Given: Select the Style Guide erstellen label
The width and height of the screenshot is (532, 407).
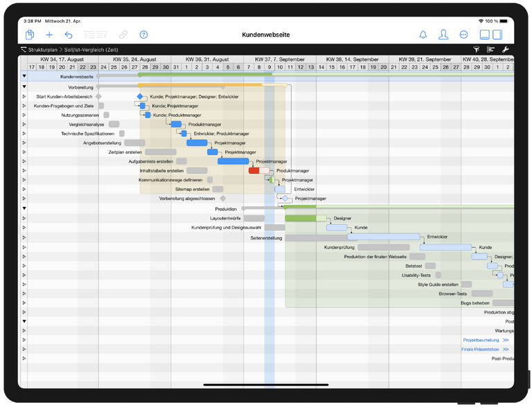Looking at the screenshot, I should (438, 284).
